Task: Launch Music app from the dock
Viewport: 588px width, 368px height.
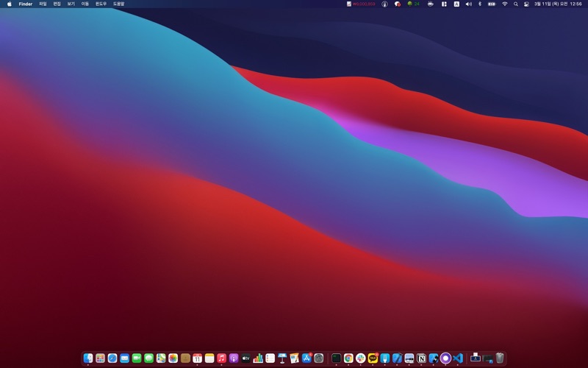Action: (221, 358)
